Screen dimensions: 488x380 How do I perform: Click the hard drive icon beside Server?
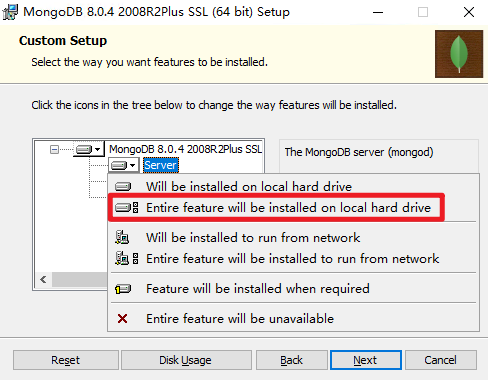tap(119, 165)
